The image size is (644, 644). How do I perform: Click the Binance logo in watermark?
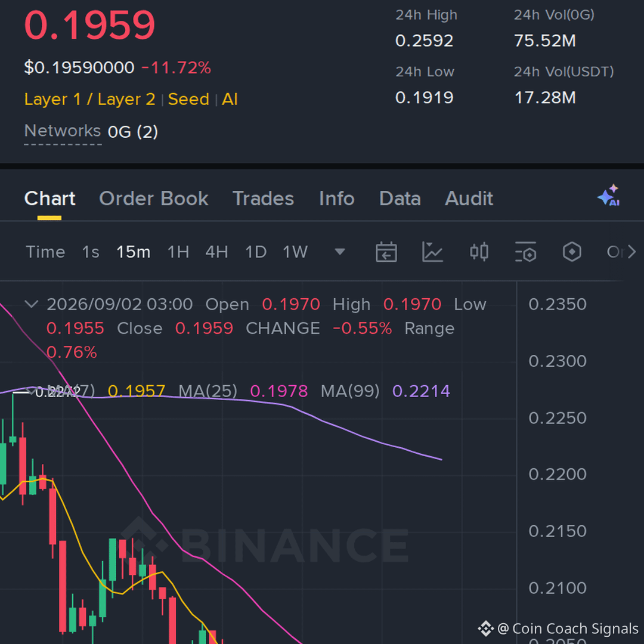[144, 540]
